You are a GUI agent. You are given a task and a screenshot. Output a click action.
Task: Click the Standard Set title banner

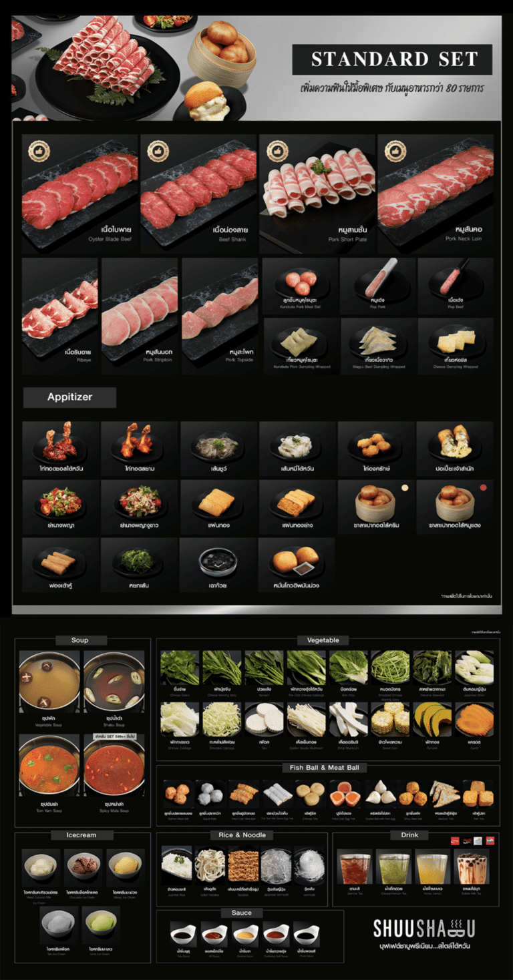[393, 59]
